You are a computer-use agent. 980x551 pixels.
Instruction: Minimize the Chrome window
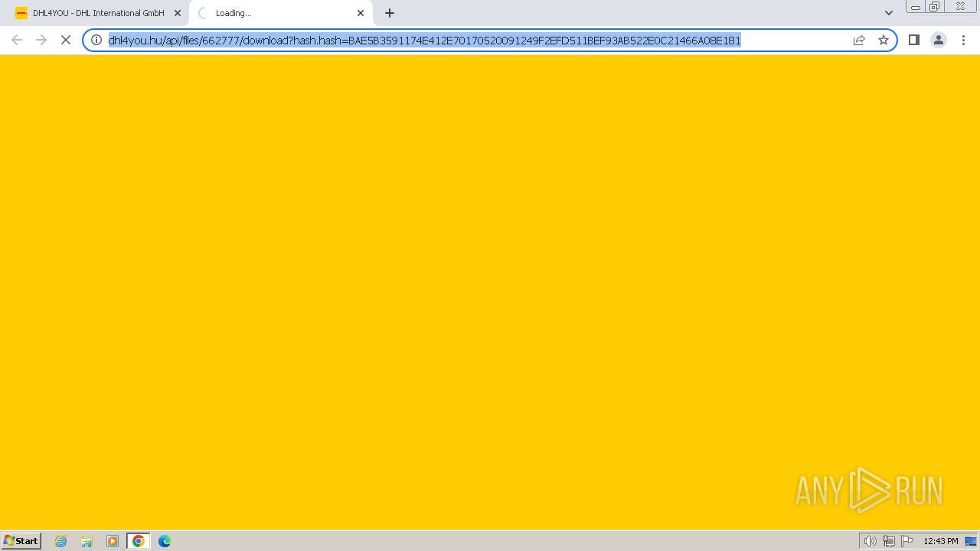pos(916,7)
